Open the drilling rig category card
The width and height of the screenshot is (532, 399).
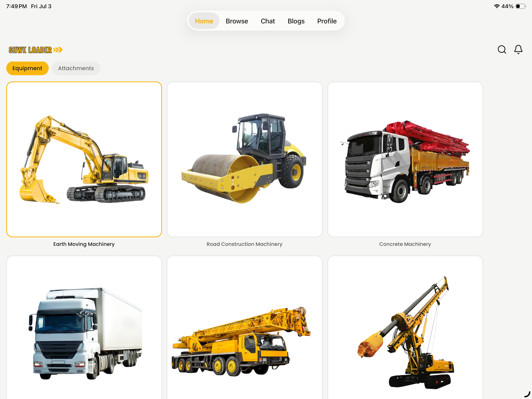[405, 327]
